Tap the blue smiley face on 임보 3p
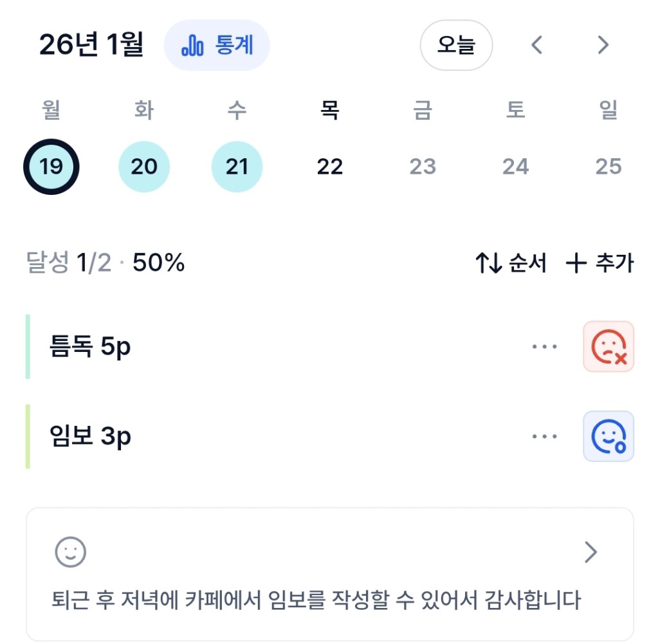The height and width of the screenshot is (644, 660). pos(608,437)
